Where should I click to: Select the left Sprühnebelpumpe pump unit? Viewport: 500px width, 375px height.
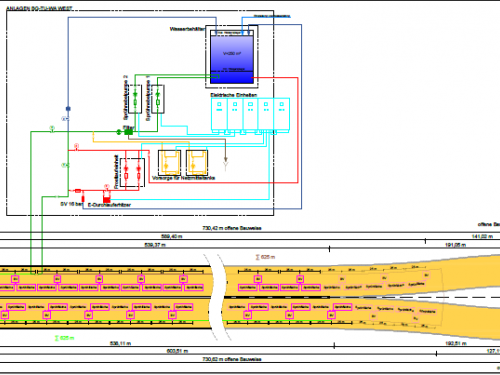click(135, 99)
